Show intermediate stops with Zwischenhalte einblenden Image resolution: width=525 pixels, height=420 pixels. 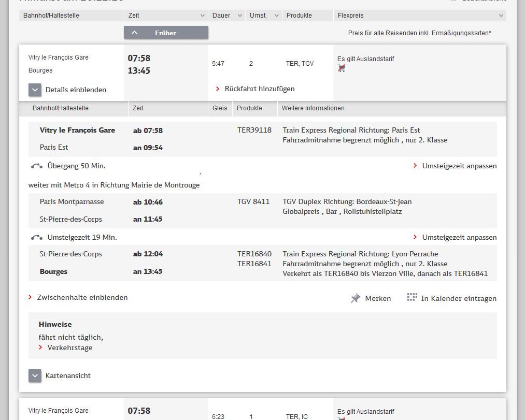[x=82, y=297]
